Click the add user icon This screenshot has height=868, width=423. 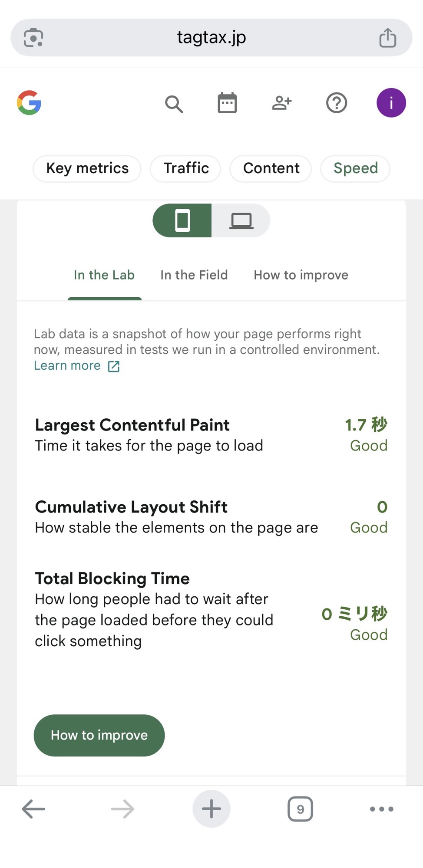(x=281, y=103)
